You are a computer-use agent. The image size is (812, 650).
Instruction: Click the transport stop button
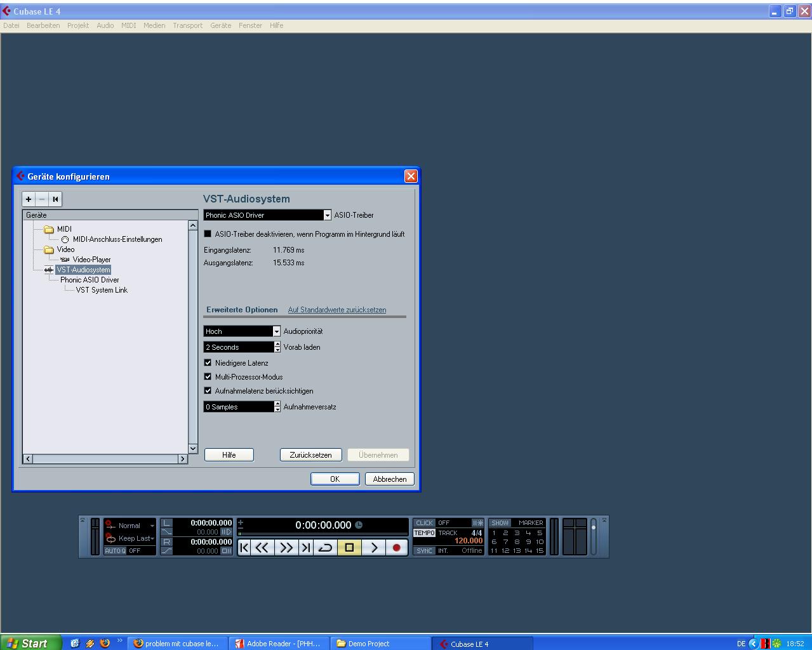(349, 547)
